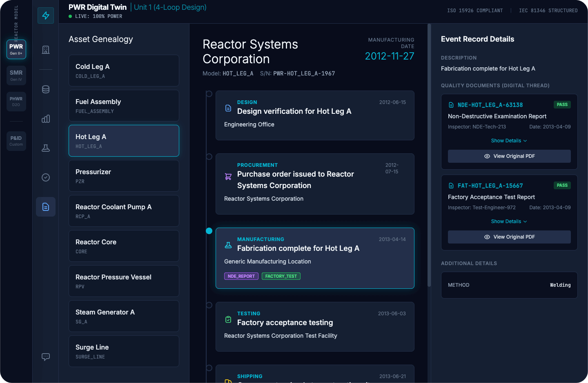Click the timeline panel vertical scrollbar
Screen dimensions: 588x383
[x=429, y=155]
